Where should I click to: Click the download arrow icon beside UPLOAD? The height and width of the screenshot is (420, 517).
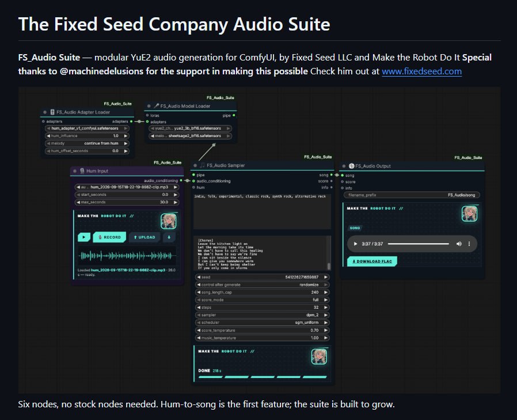pyautogui.click(x=169, y=237)
